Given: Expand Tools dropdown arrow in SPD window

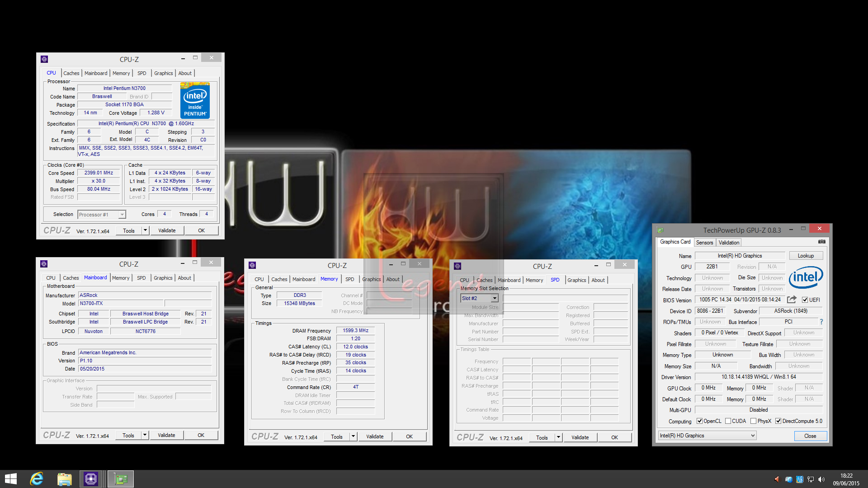Looking at the screenshot, I should (558, 437).
